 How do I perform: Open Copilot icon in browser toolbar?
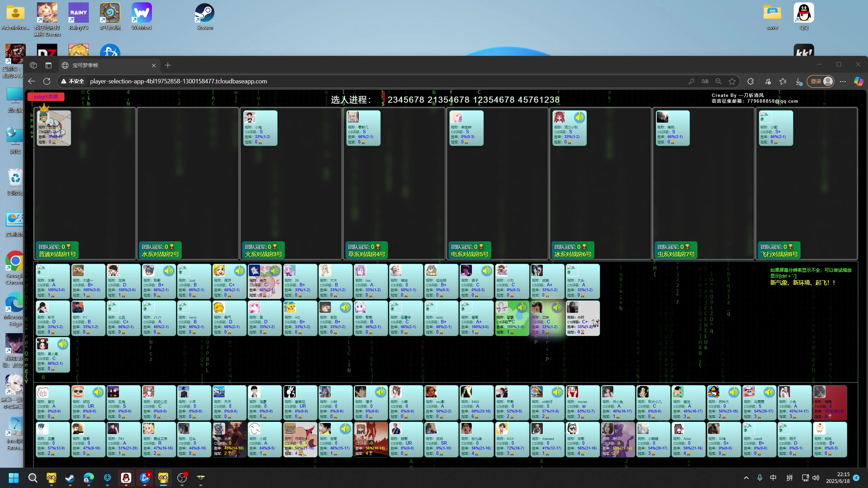[x=859, y=81]
